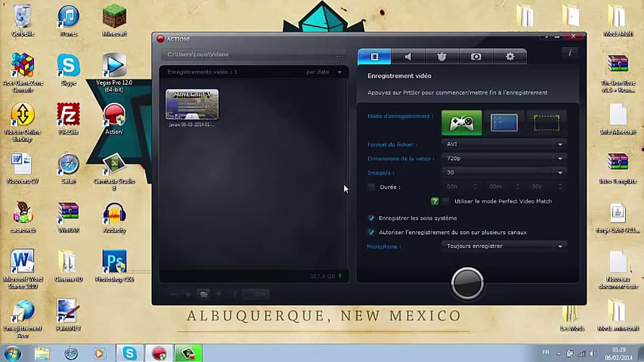The image size is (644, 362).
Task: Open Camtasia Studio 8 shortcut
Action: pyautogui.click(x=114, y=171)
